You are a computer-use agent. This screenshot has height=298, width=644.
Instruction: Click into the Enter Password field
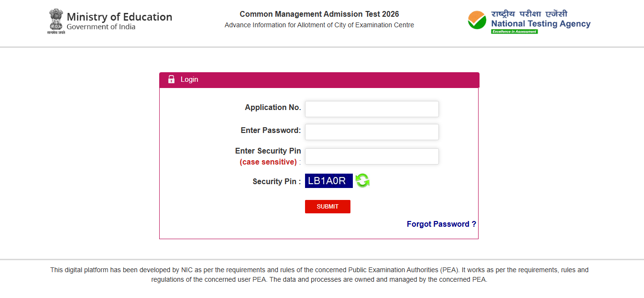click(x=371, y=132)
